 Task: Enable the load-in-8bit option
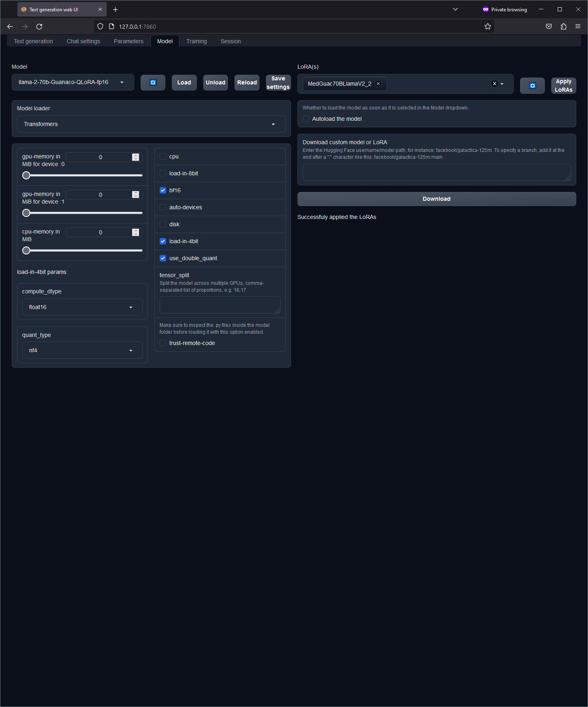(163, 173)
